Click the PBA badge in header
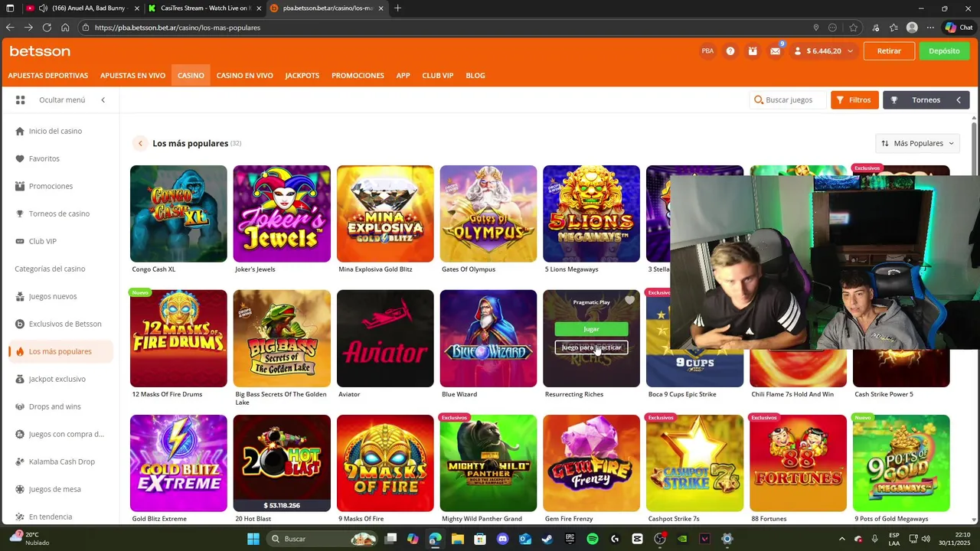 (707, 51)
